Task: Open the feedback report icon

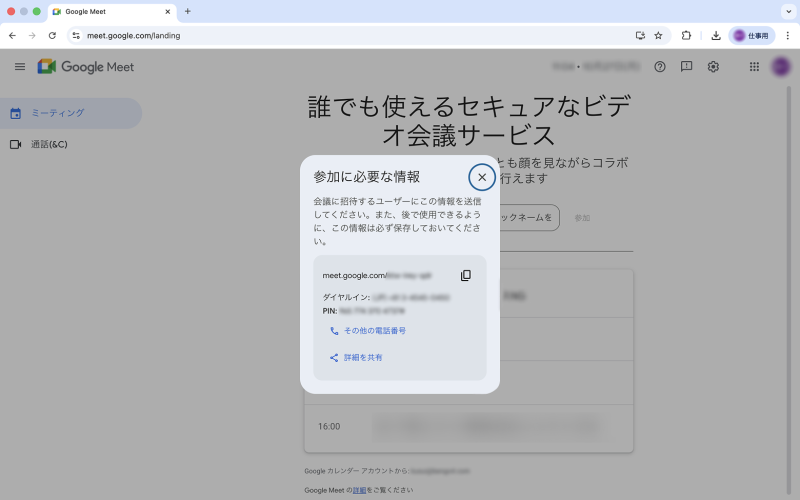Action: pos(686,67)
